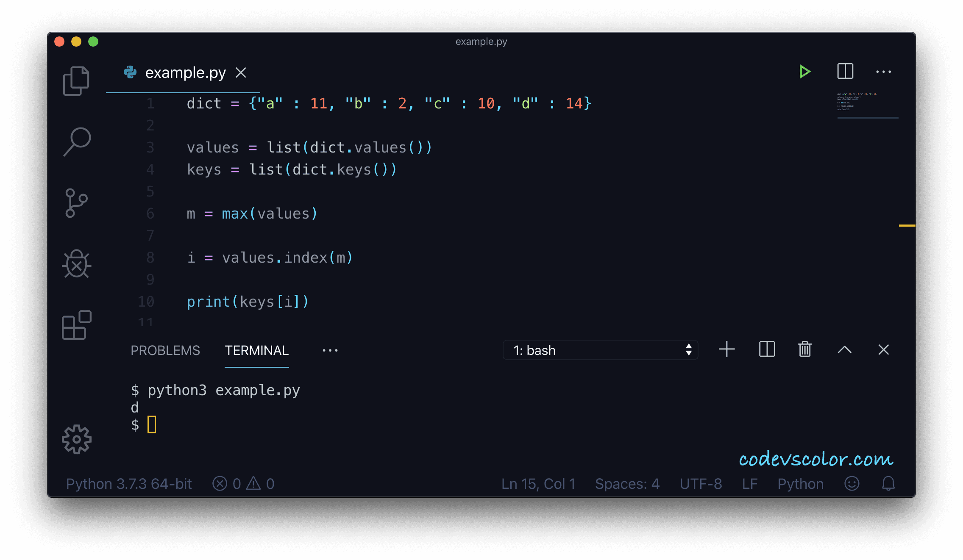
Task: Click the 'Spaces: 4' indentation setting
Action: [627, 484]
